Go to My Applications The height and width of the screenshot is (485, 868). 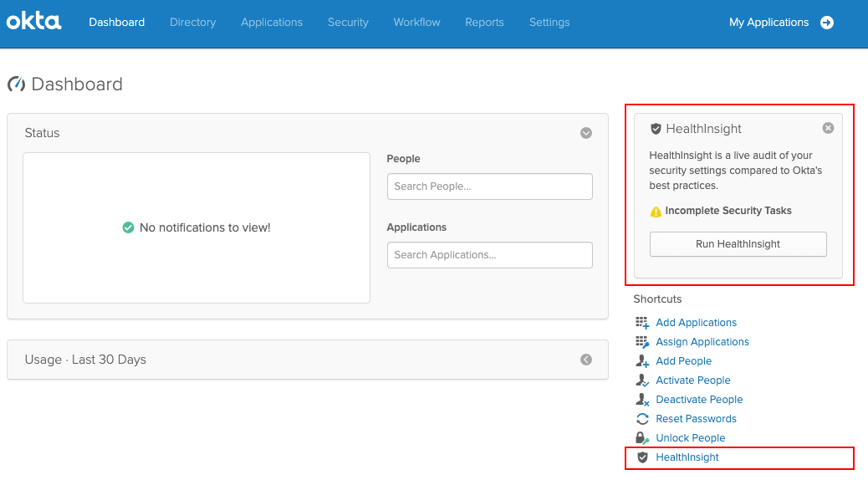tap(769, 22)
